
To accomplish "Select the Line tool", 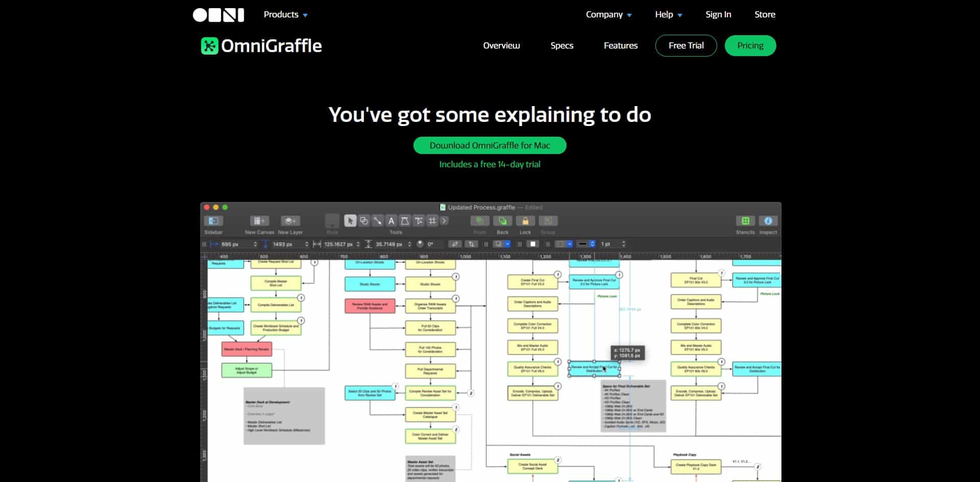I will coord(378,221).
